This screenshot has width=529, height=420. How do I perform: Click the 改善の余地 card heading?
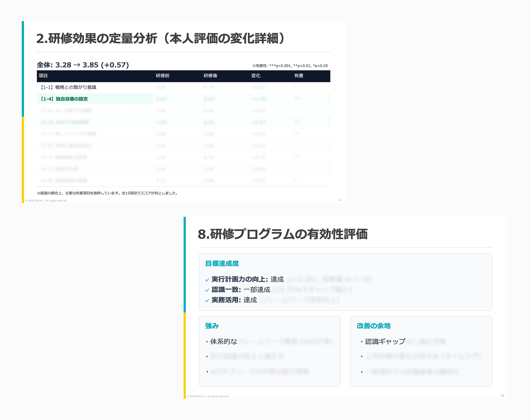(373, 326)
